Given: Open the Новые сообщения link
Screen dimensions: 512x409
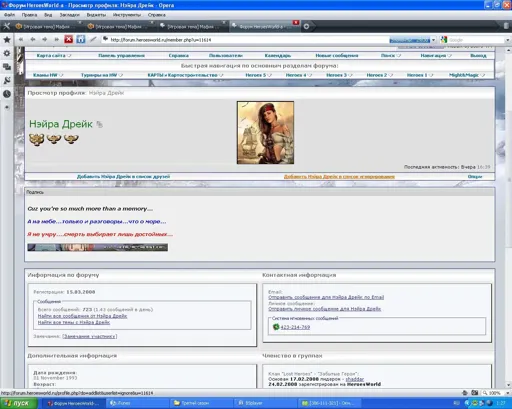Looking at the screenshot, I should pyautogui.click(x=337, y=55).
